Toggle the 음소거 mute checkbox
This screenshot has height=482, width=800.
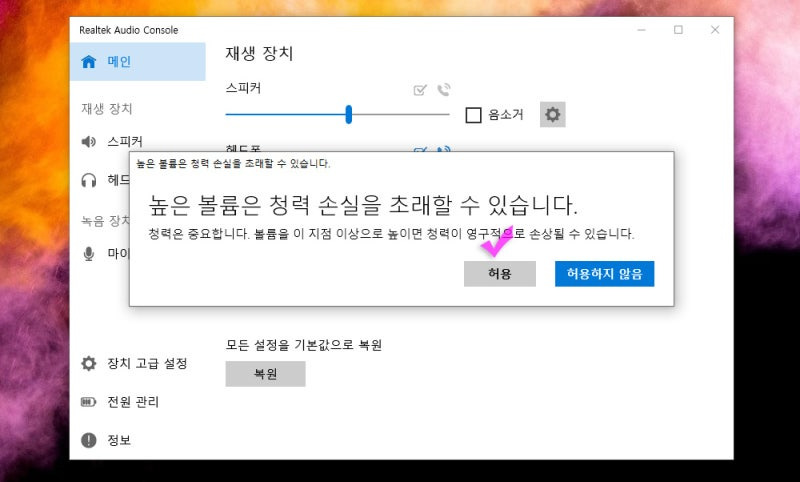click(473, 115)
